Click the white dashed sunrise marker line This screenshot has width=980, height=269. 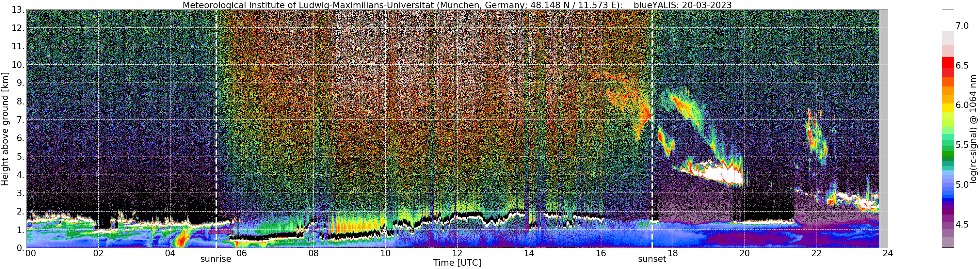(x=216, y=129)
